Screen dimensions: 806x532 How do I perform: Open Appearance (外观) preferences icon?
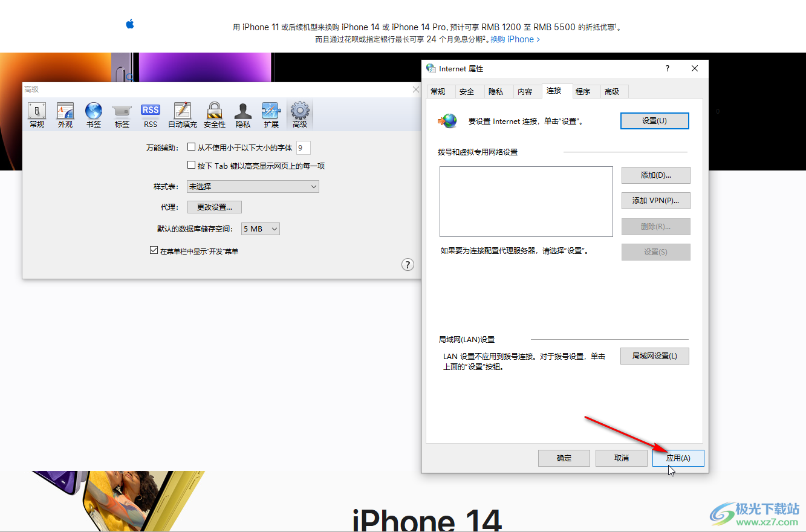click(65, 115)
